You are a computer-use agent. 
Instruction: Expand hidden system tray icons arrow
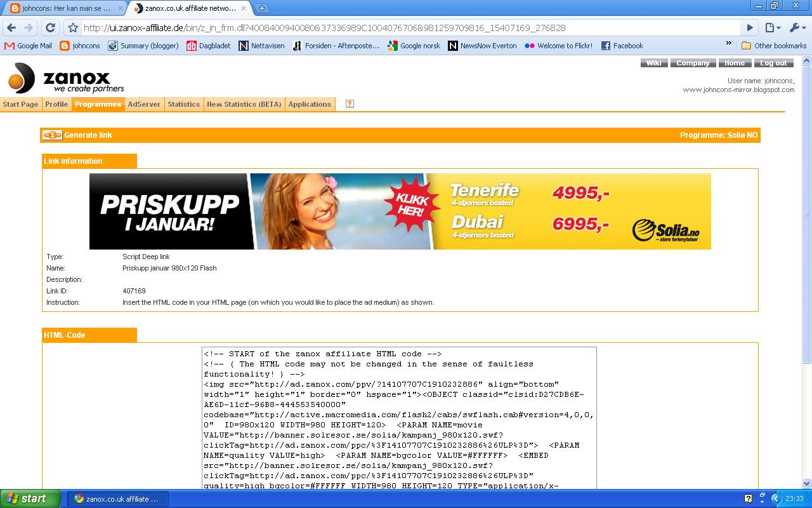[x=775, y=499]
